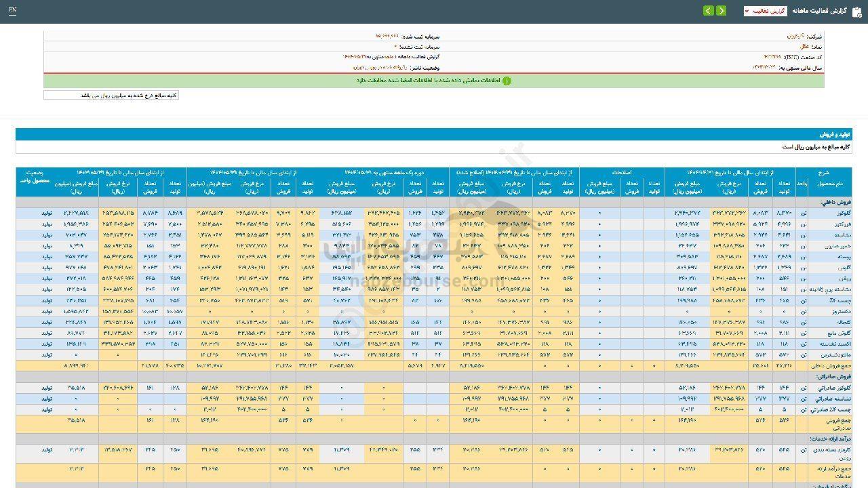Image resolution: width=868 pixels, height=488 pixels.
Task: Click the green info icon in notice bar
Action: 506,81
